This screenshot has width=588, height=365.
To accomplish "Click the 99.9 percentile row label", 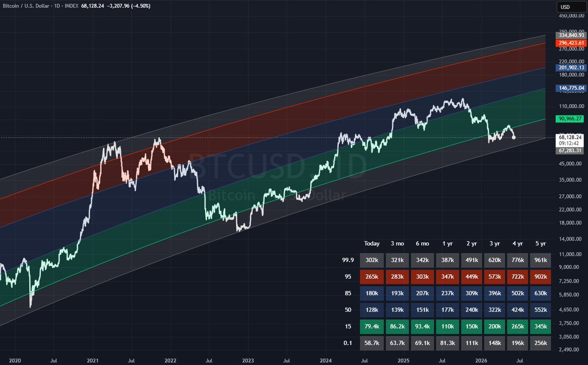I will (x=348, y=260).
